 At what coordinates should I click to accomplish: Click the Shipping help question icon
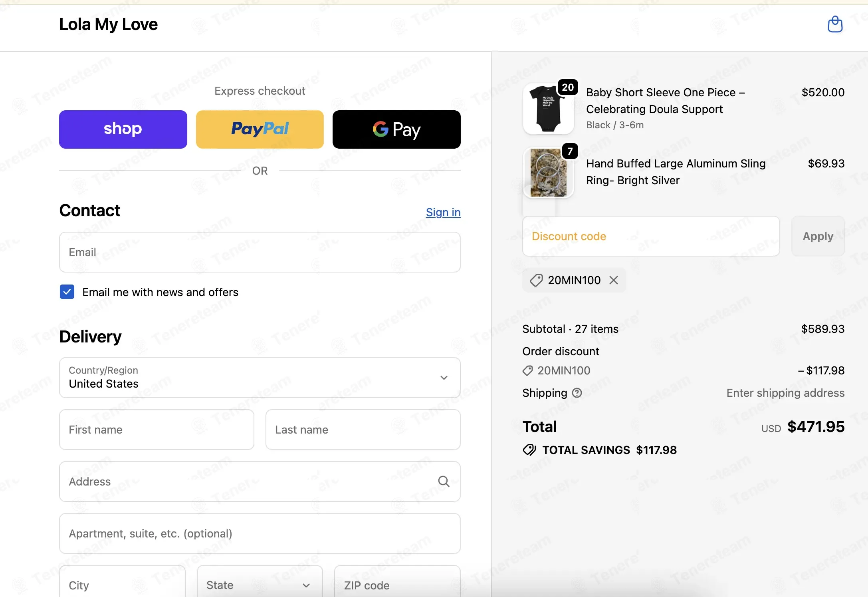point(577,393)
